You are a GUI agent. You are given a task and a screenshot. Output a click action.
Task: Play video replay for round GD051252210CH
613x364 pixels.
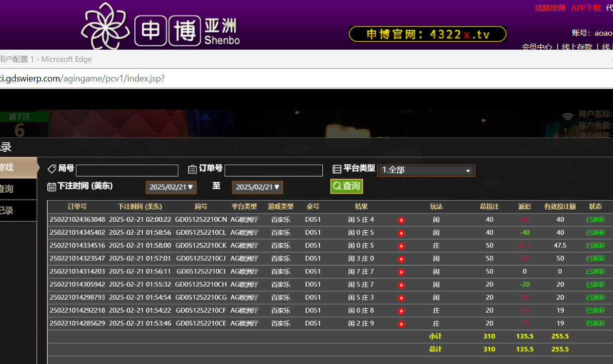point(401,285)
